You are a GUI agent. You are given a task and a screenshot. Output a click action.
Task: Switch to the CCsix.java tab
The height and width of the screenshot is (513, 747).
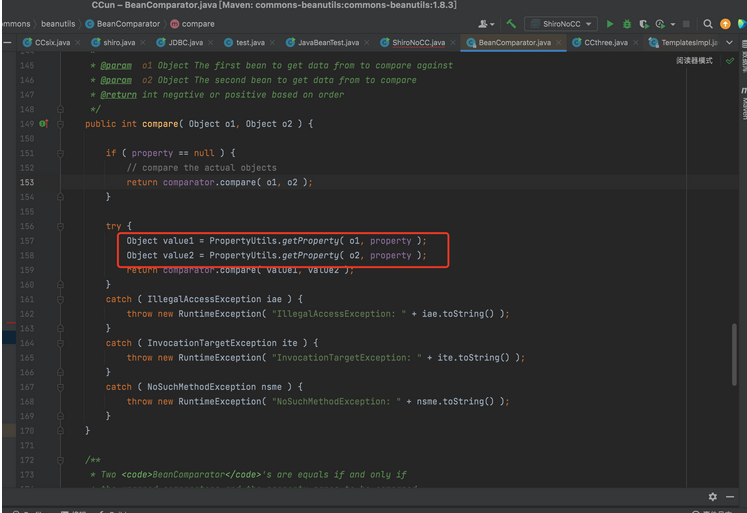[52, 43]
